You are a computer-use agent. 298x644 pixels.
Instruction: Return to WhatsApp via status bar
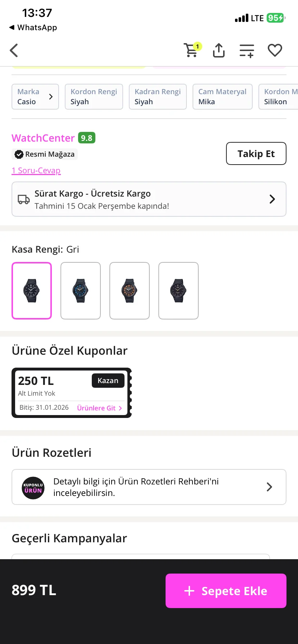pos(33,28)
